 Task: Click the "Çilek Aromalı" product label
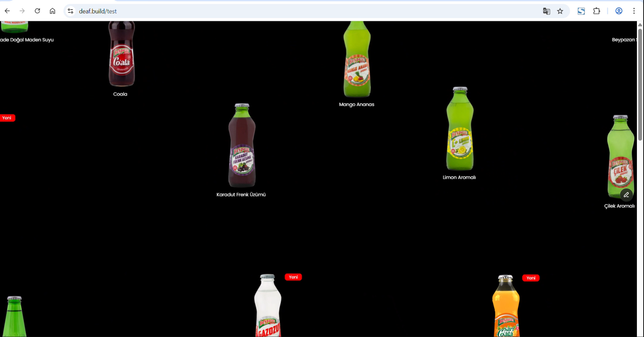click(619, 206)
